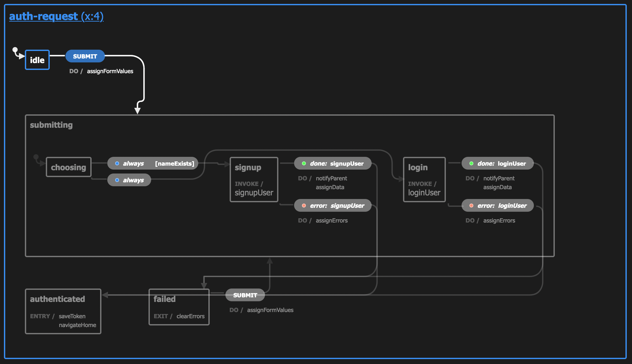Click blue dot on always nameExists transition
Screen dimensions: 632x364
click(117, 163)
